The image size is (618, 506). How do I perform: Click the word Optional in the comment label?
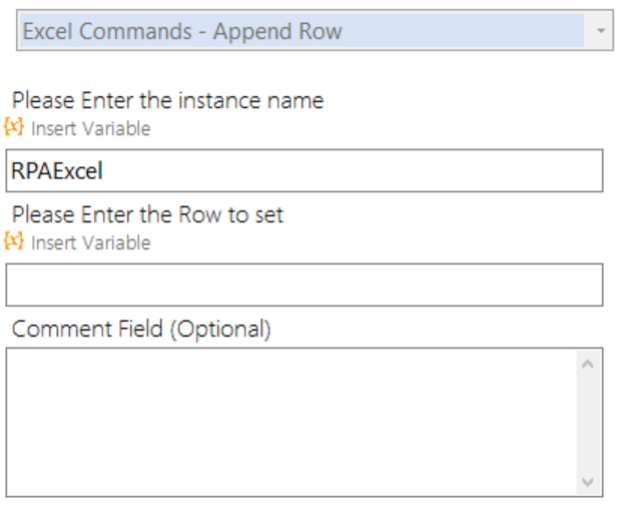point(221,329)
